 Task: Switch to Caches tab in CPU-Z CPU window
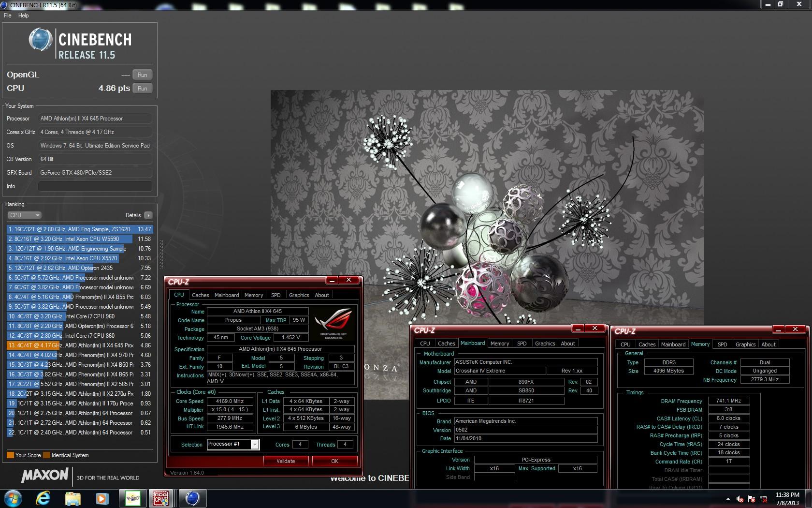200,295
